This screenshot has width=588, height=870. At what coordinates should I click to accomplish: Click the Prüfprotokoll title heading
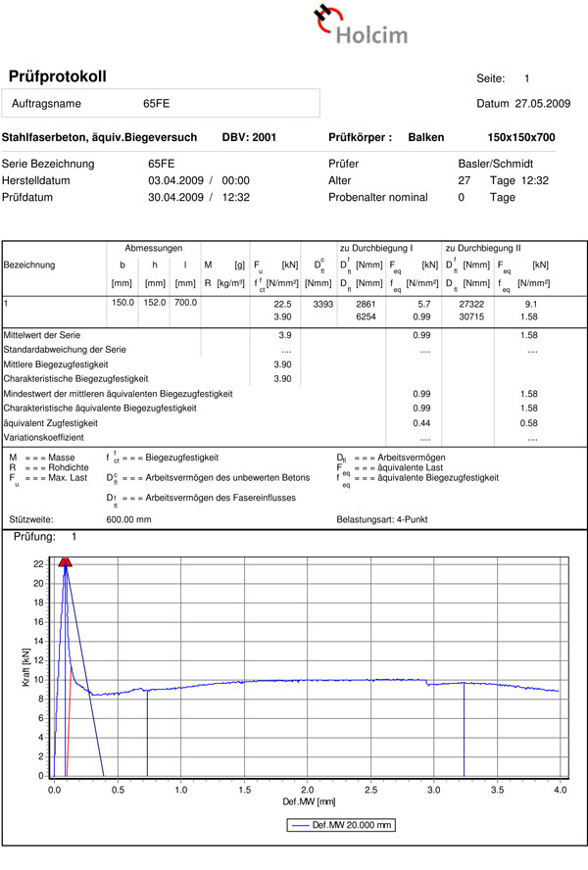point(58,77)
